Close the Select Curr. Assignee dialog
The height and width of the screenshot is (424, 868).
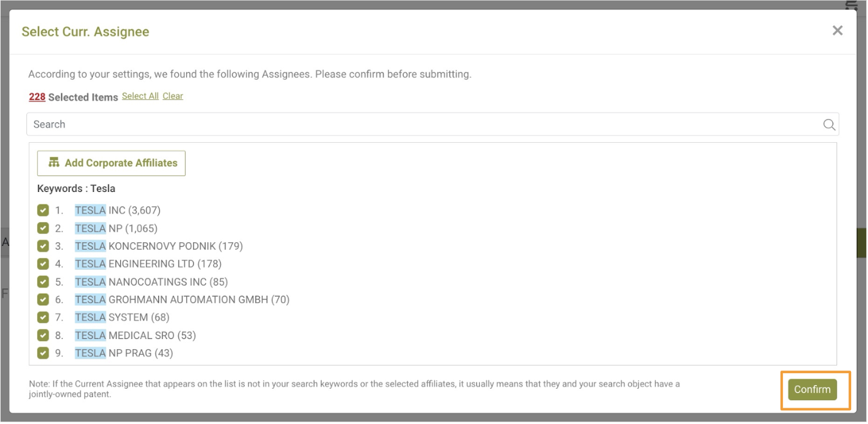tap(837, 30)
